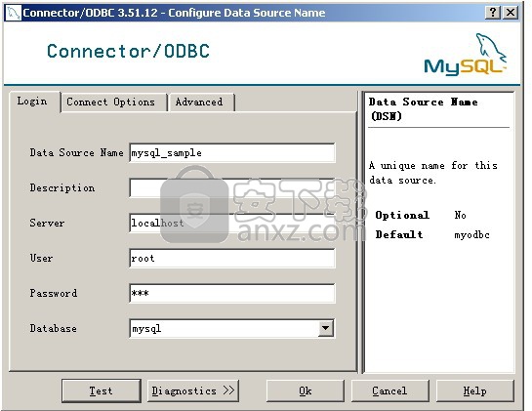
Task: Click the 'Database' label
Action: point(53,328)
